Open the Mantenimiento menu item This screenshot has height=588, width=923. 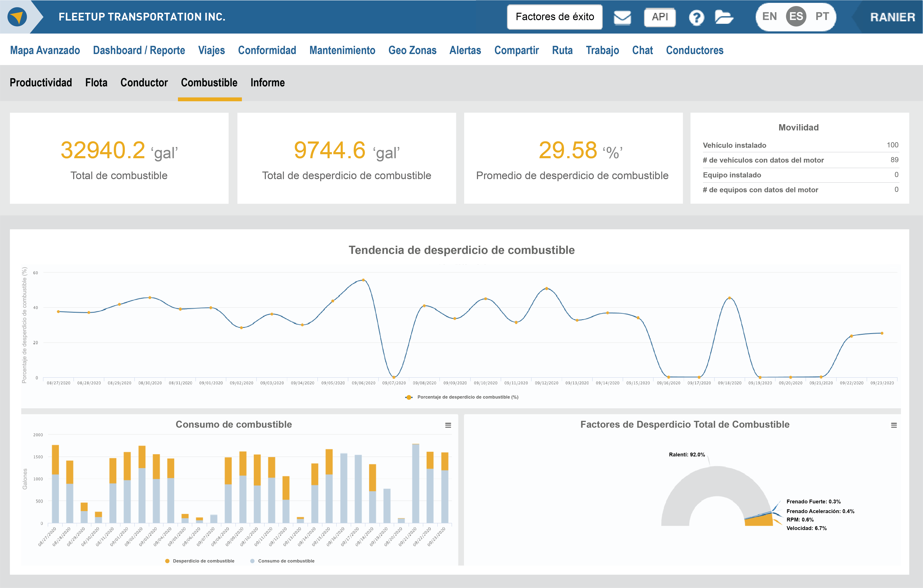click(342, 50)
